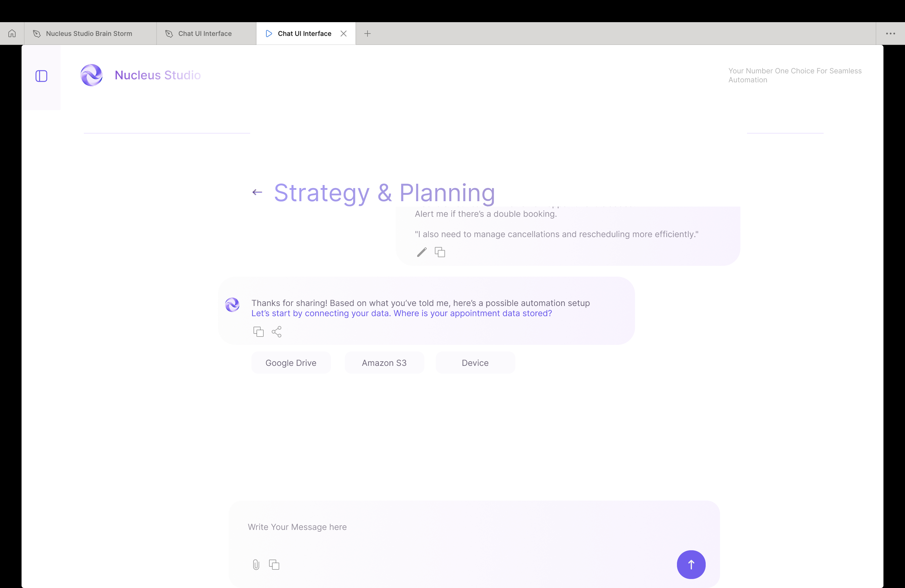Go to home via house icon
The height and width of the screenshot is (588, 905).
12,34
